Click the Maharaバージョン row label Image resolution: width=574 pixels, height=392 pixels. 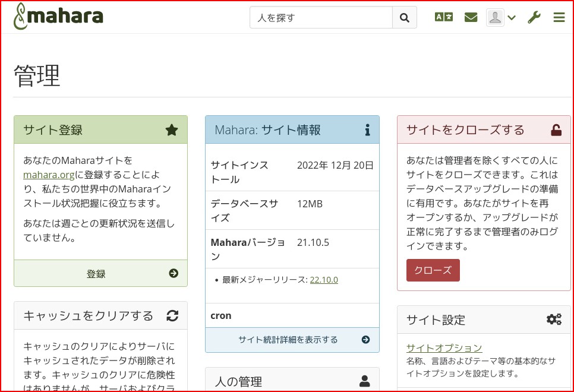pyautogui.click(x=247, y=249)
